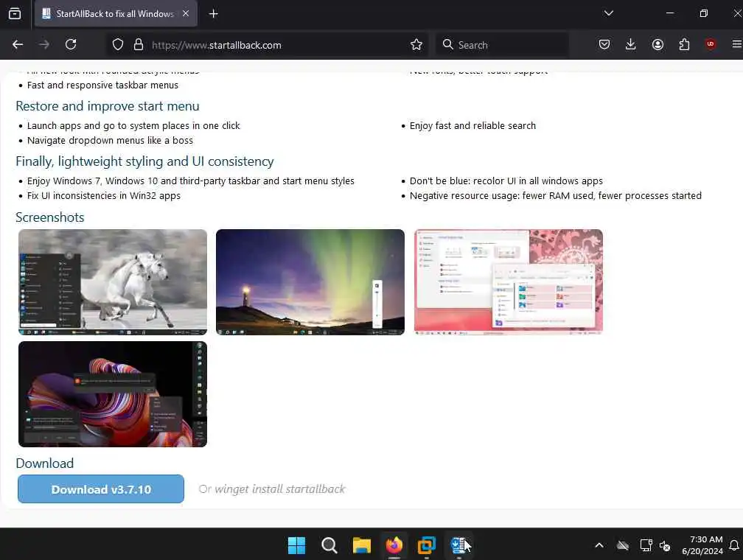Open a new browser tab

point(213,14)
